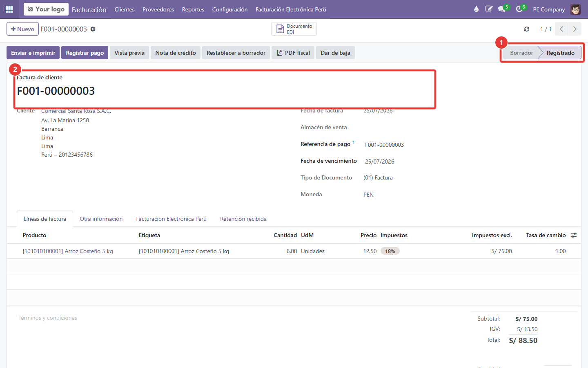The height and width of the screenshot is (368, 588).
Task: Open the apps grid menu icon
Action: click(x=9, y=9)
